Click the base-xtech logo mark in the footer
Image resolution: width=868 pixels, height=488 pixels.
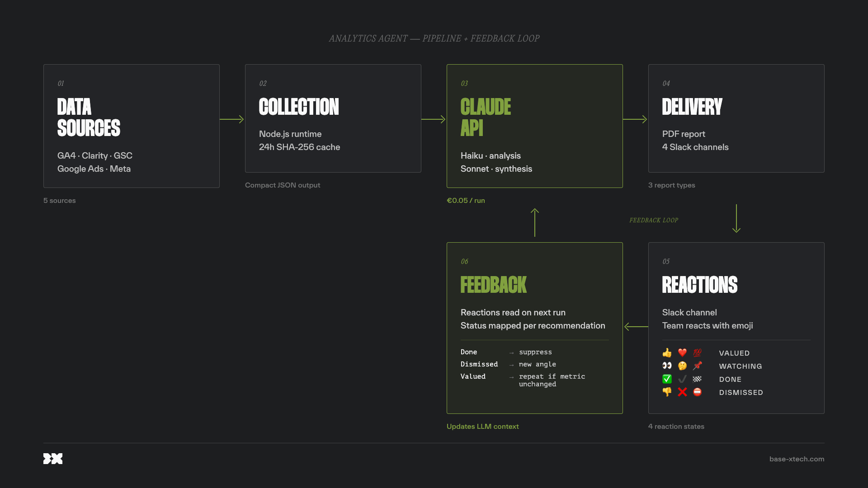coord(53,459)
